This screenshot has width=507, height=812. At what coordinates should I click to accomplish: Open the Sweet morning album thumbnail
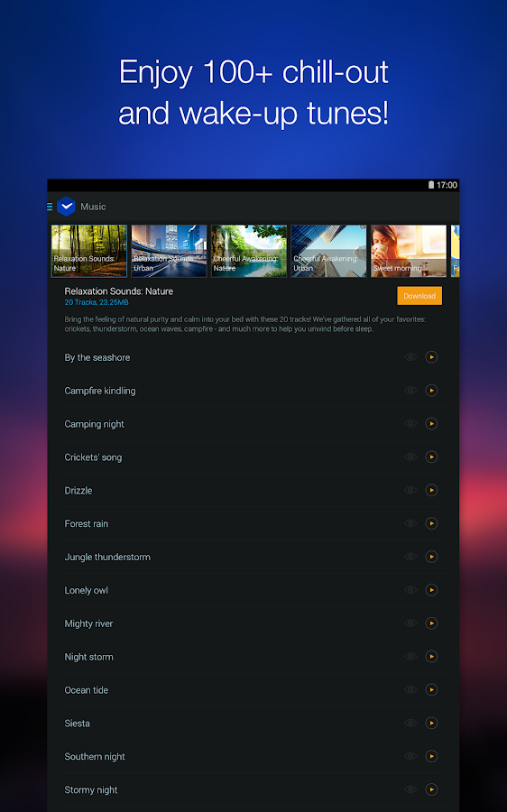click(409, 251)
